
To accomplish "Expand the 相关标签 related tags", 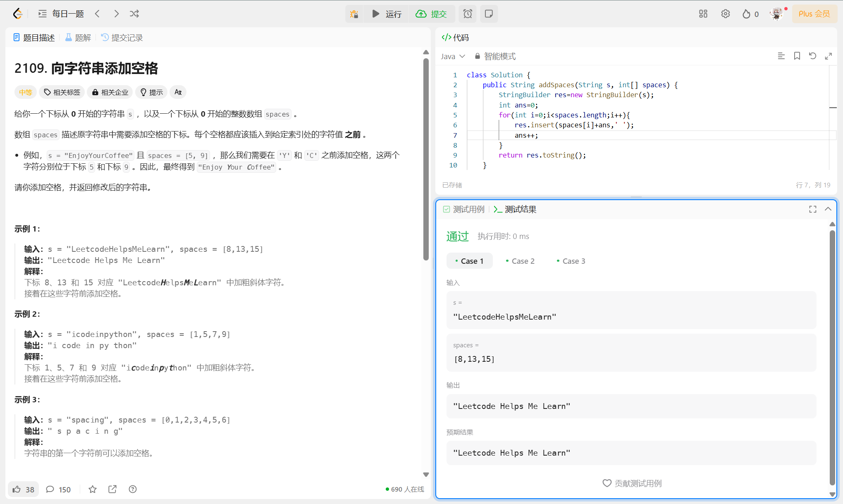I will tap(62, 92).
